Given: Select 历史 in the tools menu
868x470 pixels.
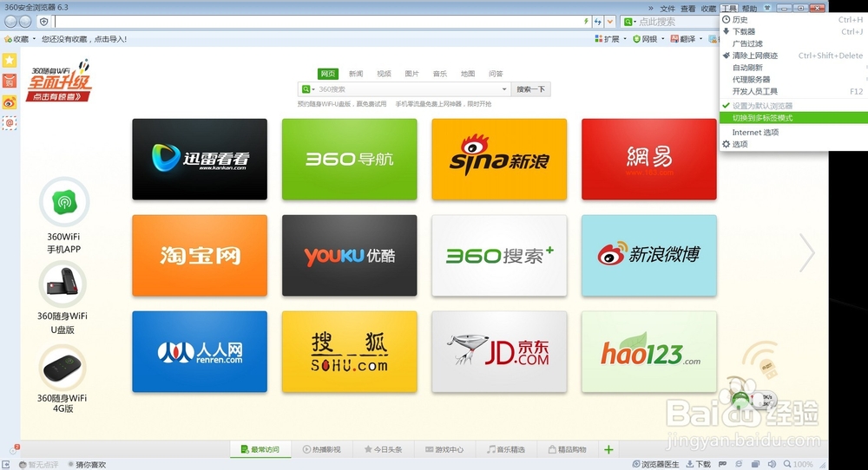Looking at the screenshot, I should (792, 19).
